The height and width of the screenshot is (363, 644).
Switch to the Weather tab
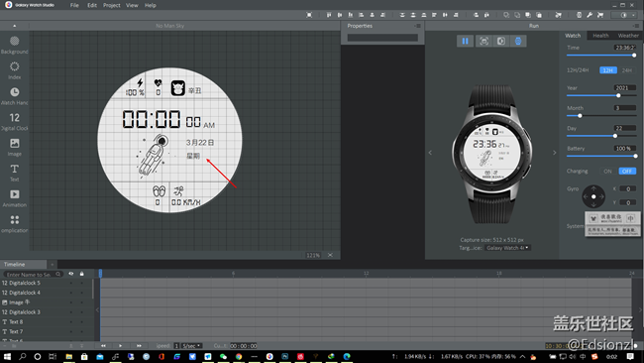[628, 36]
